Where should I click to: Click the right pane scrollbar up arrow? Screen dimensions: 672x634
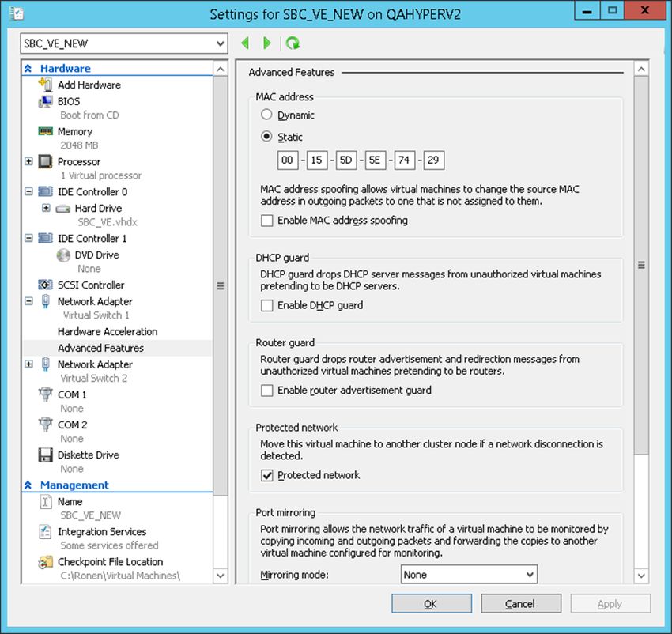click(x=642, y=69)
